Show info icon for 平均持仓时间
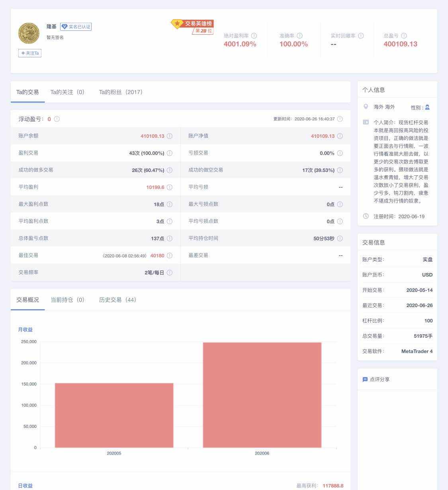This screenshot has height=490, width=448. tap(340, 239)
